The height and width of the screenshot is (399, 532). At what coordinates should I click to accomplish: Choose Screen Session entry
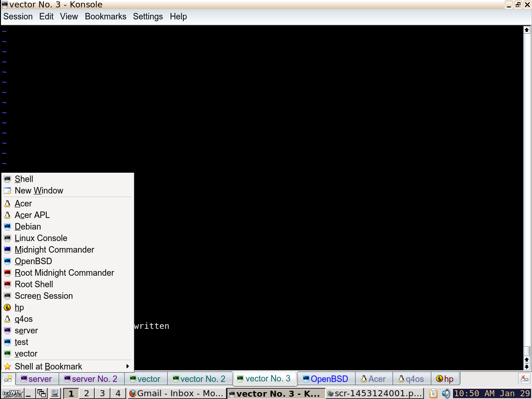click(68, 296)
